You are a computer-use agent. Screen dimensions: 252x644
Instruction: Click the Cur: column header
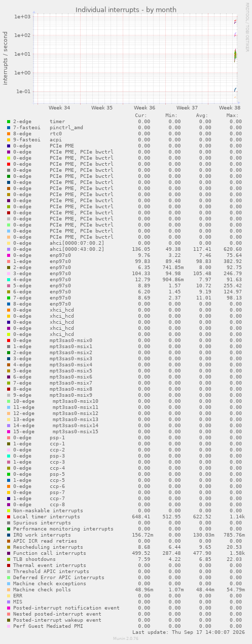141,116
